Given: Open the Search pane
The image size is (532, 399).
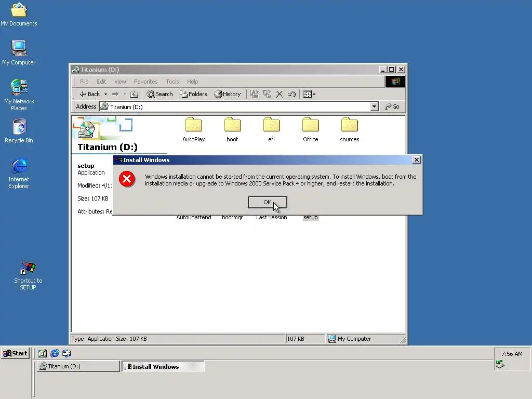Looking at the screenshot, I should point(159,94).
